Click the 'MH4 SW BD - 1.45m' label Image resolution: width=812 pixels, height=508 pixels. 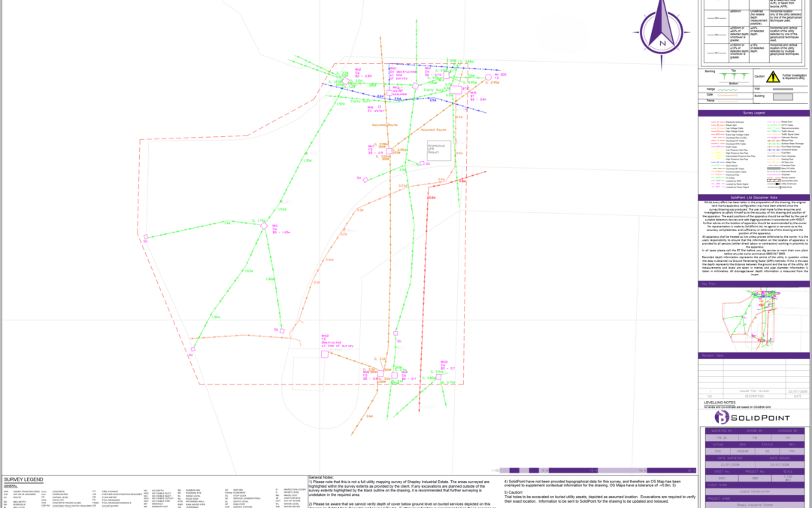click(281, 229)
